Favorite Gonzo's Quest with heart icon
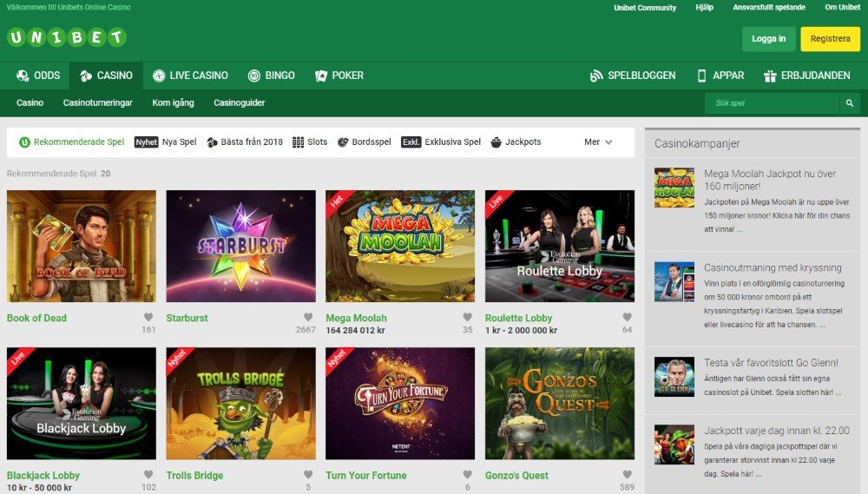 (x=627, y=475)
